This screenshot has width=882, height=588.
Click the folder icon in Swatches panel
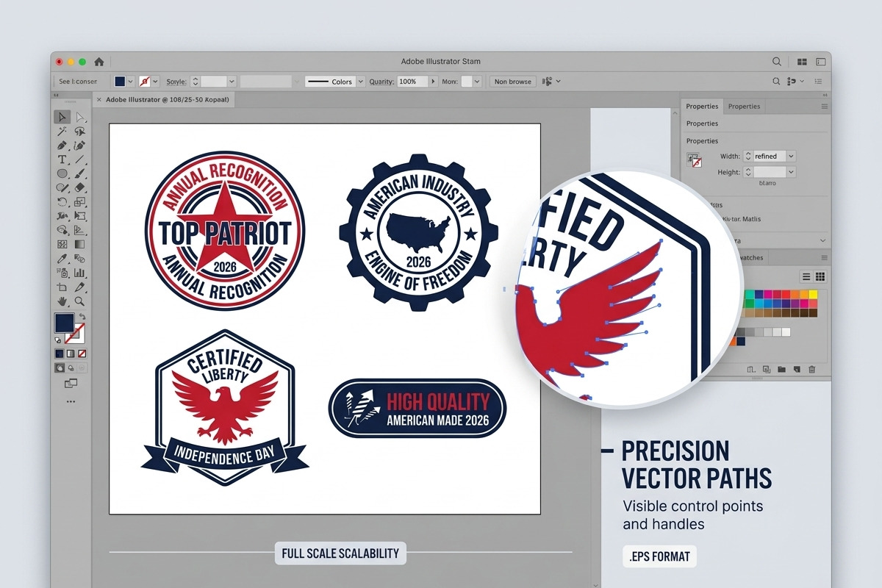(781, 369)
